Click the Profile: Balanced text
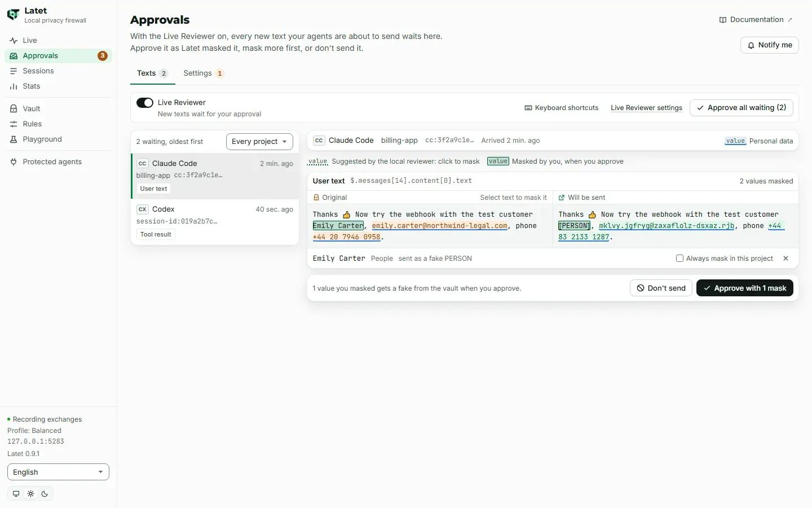 point(34,431)
